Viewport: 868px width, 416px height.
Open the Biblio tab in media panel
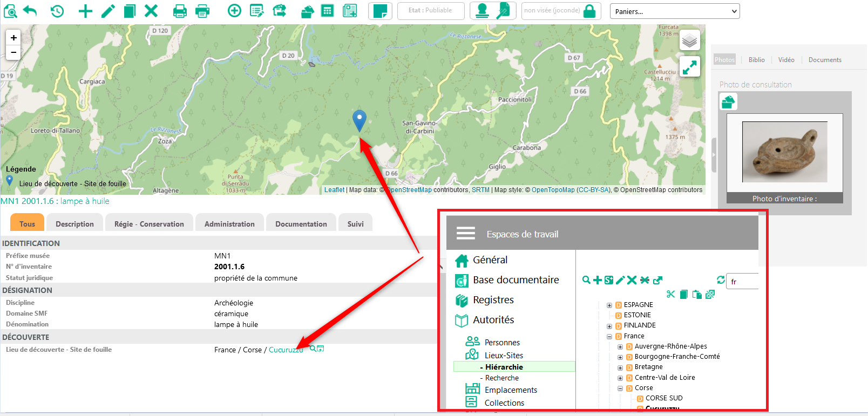point(756,60)
